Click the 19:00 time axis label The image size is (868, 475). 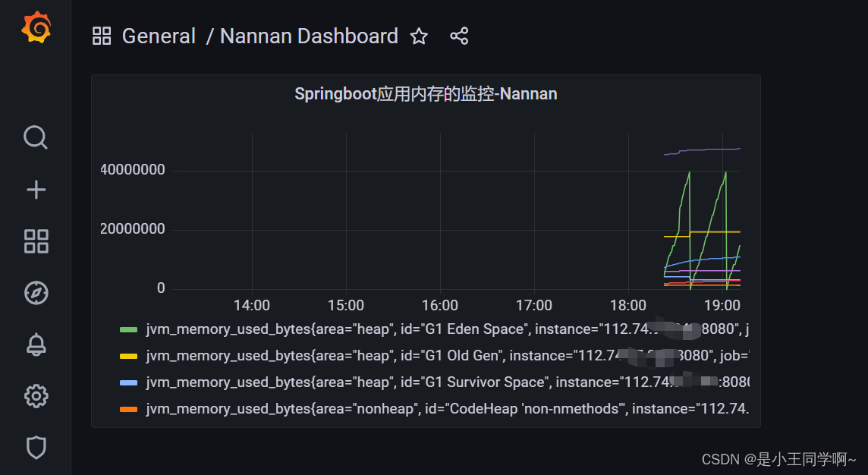coord(722,306)
